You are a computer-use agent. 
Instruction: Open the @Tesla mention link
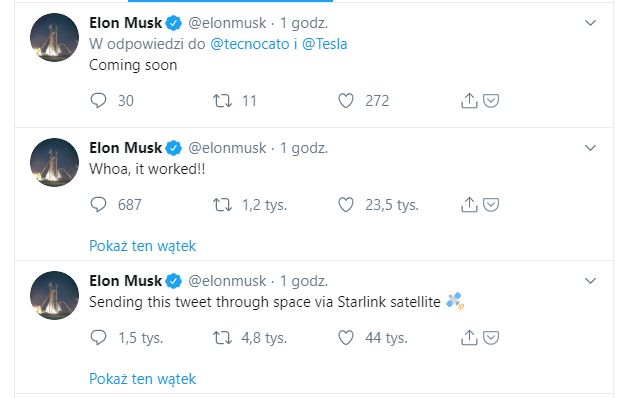pyautogui.click(x=325, y=44)
